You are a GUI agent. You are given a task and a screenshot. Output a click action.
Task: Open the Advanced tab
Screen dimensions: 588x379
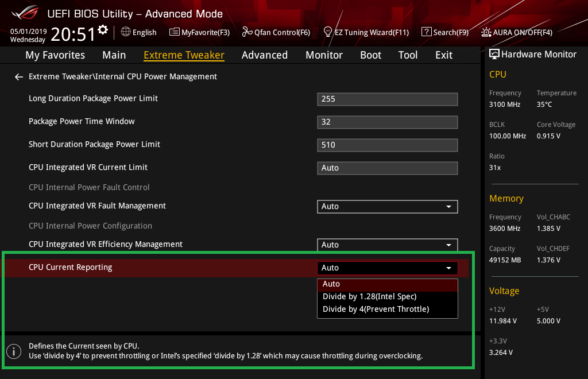[265, 55]
